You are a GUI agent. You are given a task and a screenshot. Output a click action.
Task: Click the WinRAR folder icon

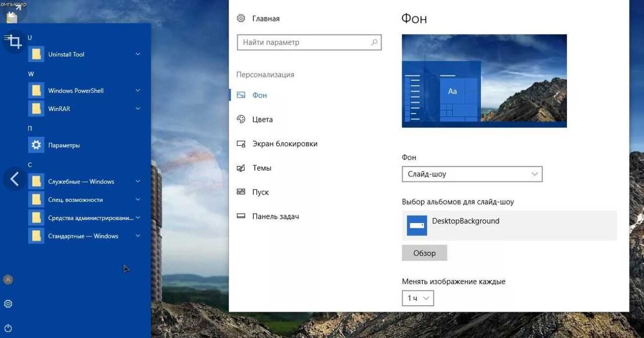click(x=36, y=109)
